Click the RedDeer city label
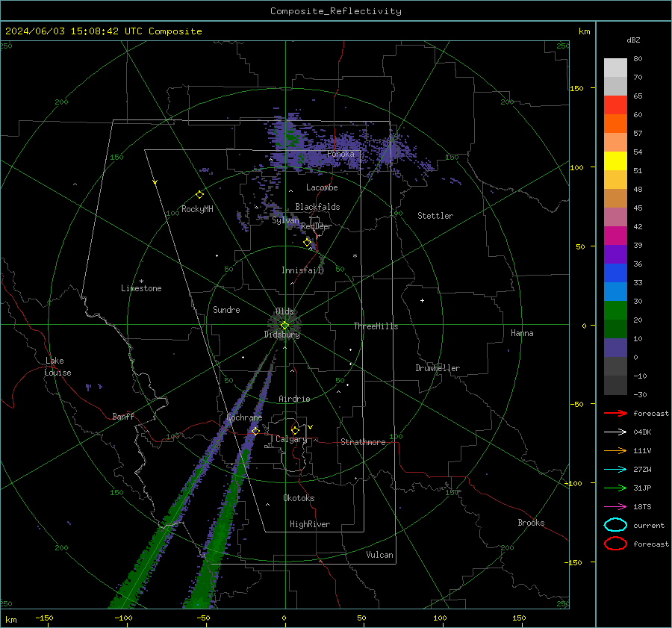This screenshot has width=672, height=628. point(317,226)
